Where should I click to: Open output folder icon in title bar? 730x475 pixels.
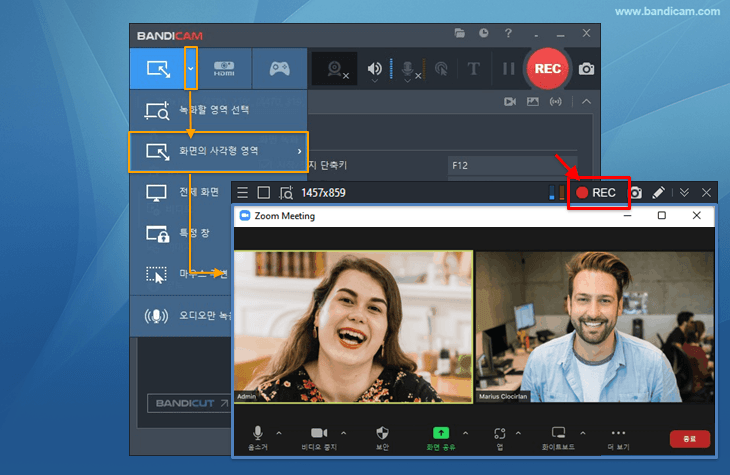pos(460,33)
